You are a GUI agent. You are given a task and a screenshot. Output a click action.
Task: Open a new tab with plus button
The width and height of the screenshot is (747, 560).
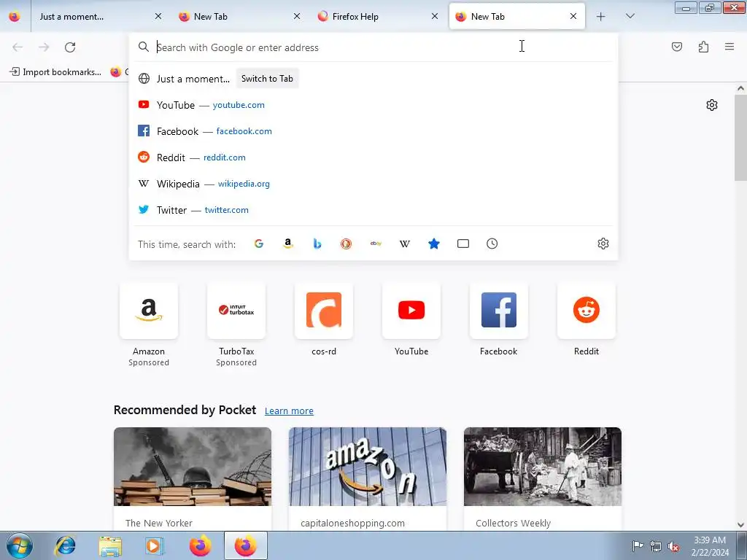[601, 17]
